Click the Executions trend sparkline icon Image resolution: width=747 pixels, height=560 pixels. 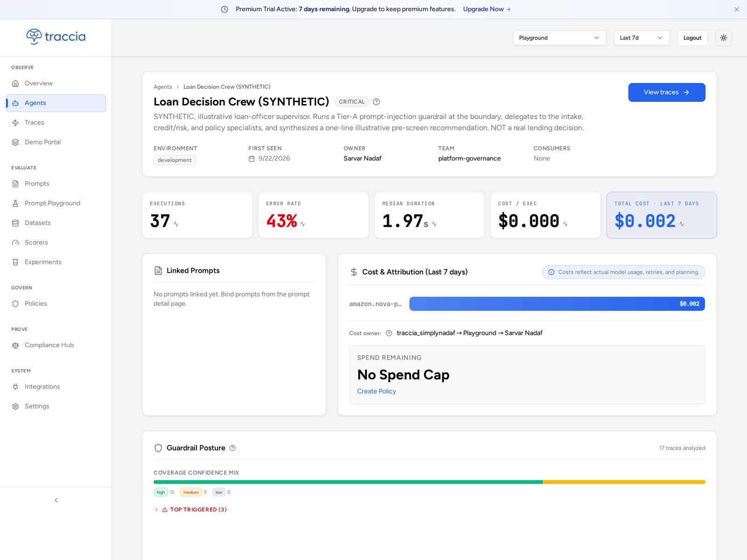pos(176,224)
